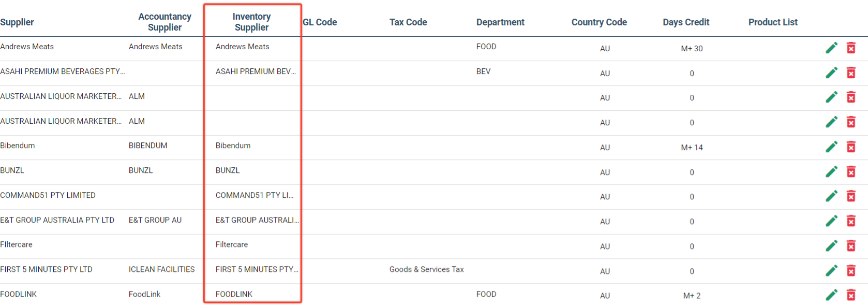The image size is (868, 305).
Task: Select FOODLINK inventory supplier cell
Action: coord(234,294)
